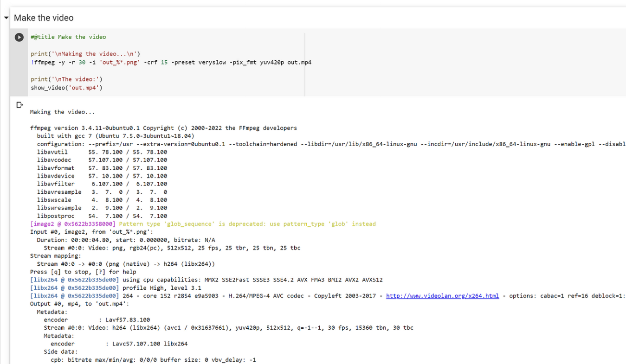Run the Make the video cell

click(x=19, y=37)
